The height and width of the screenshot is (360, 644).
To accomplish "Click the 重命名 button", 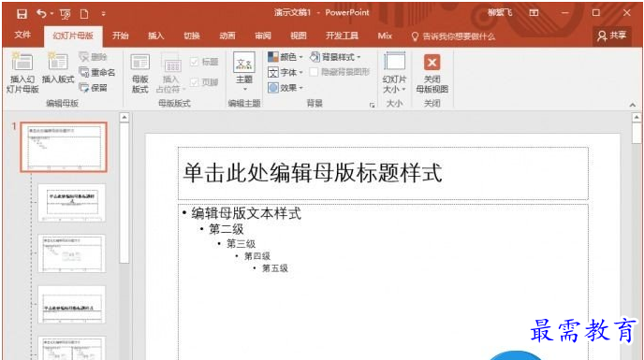I will coord(97,72).
